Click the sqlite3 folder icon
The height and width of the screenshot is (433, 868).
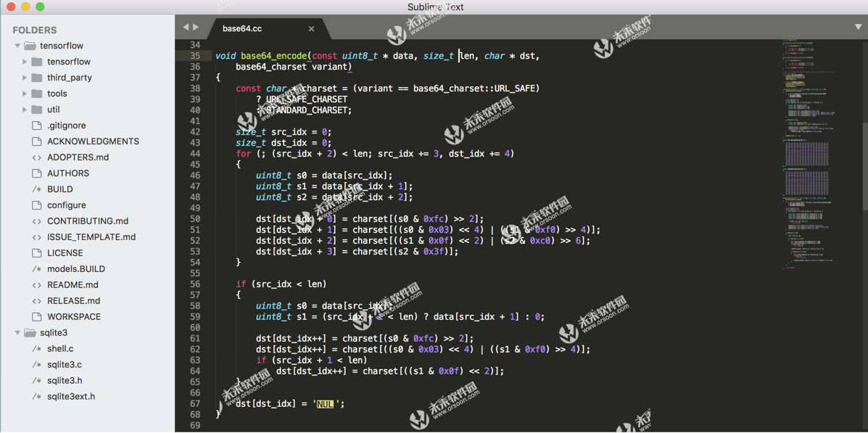point(30,333)
